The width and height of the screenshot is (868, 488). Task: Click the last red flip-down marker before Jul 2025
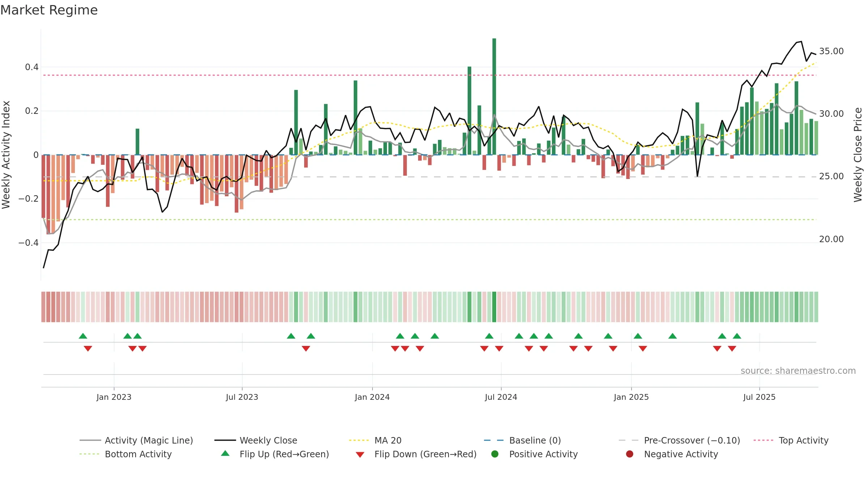pyautogui.click(x=732, y=348)
